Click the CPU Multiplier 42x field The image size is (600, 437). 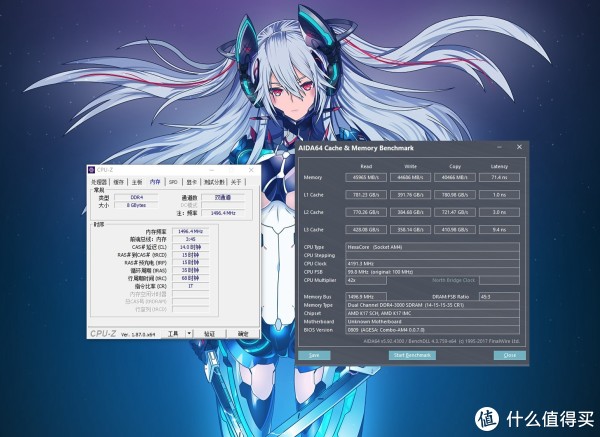coord(366,280)
